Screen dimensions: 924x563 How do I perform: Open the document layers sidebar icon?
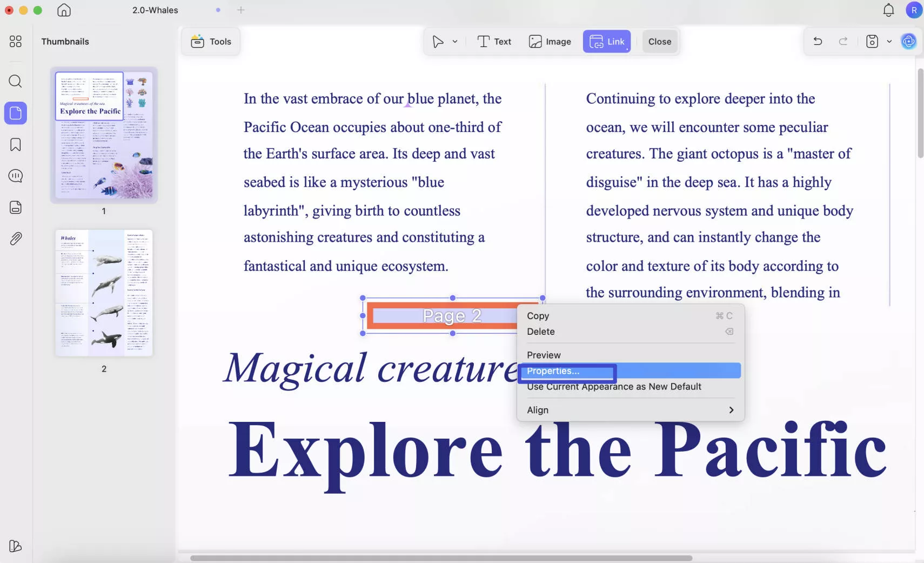click(x=16, y=207)
